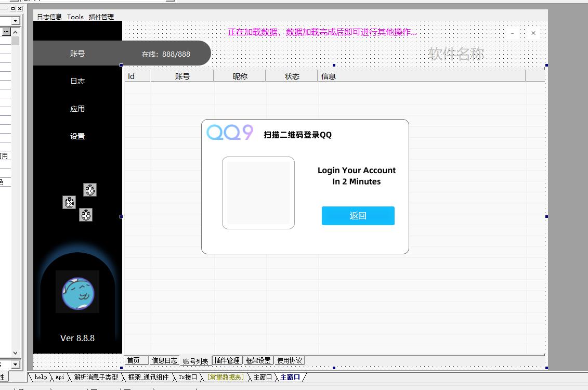Click the blue planet avatar image
588x390 pixels.
[77, 293]
